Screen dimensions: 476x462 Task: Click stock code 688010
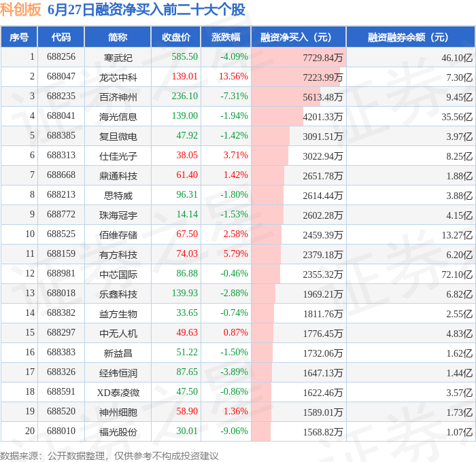pyautogui.click(x=61, y=431)
